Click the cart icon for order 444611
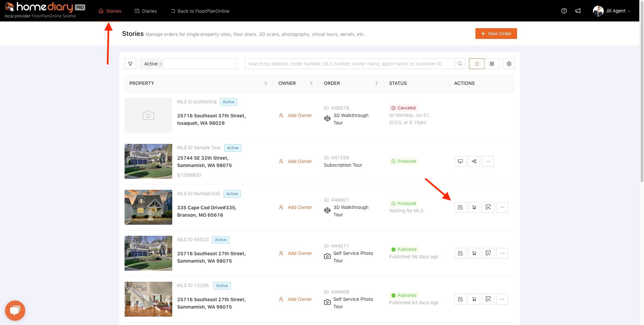This screenshot has height=325, width=644. point(474,253)
